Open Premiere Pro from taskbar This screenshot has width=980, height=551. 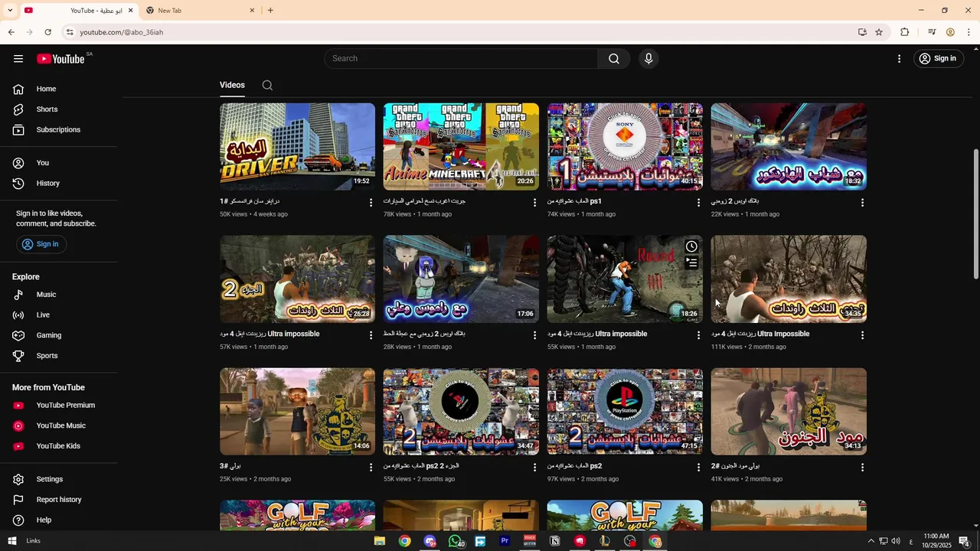click(x=505, y=541)
